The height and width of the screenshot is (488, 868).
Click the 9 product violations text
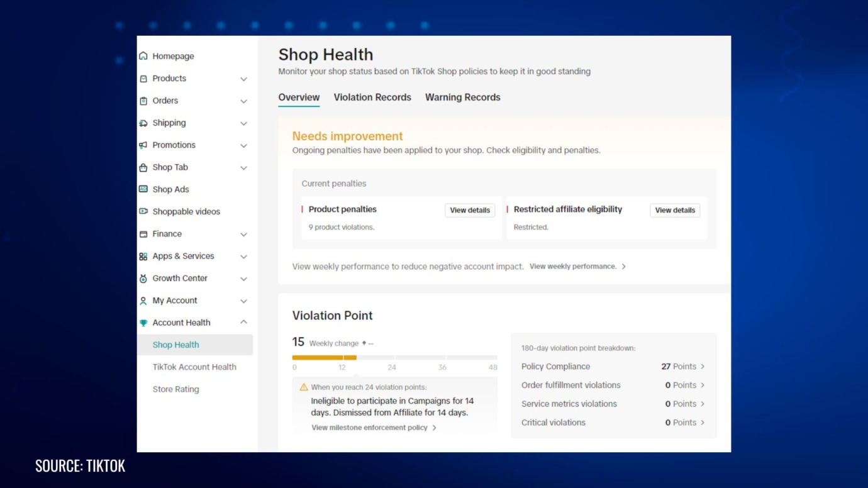pyautogui.click(x=342, y=228)
